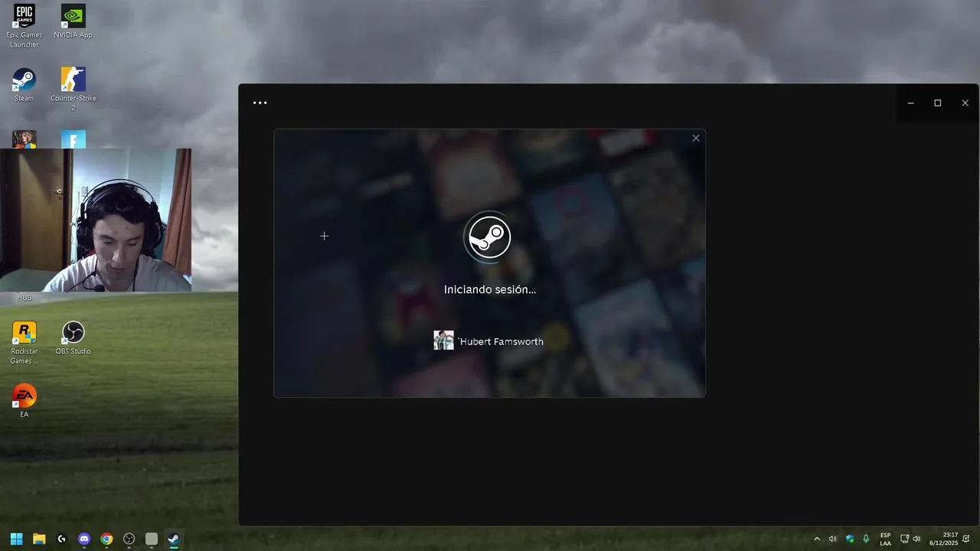Open the Steam window three-dots menu
The height and width of the screenshot is (551, 980).
coord(260,103)
